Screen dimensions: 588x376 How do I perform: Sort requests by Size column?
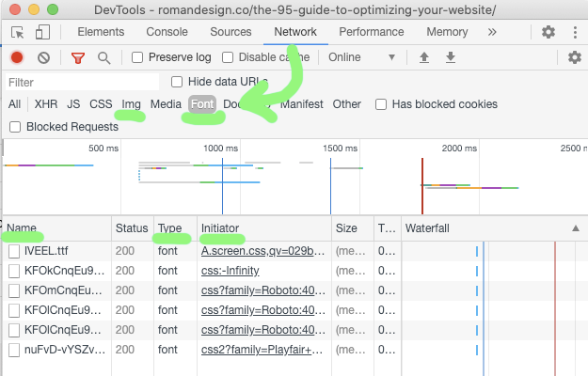(x=352, y=228)
